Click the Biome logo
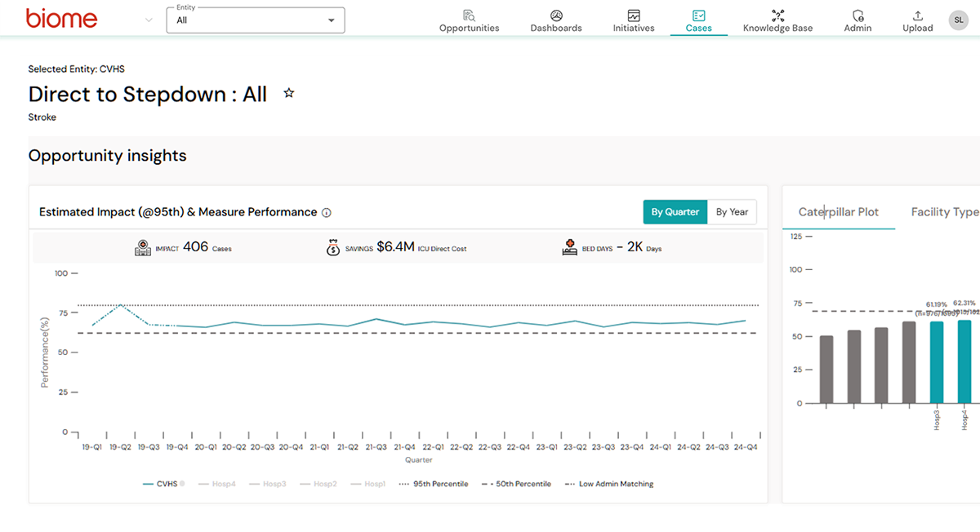 tap(61, 19)
